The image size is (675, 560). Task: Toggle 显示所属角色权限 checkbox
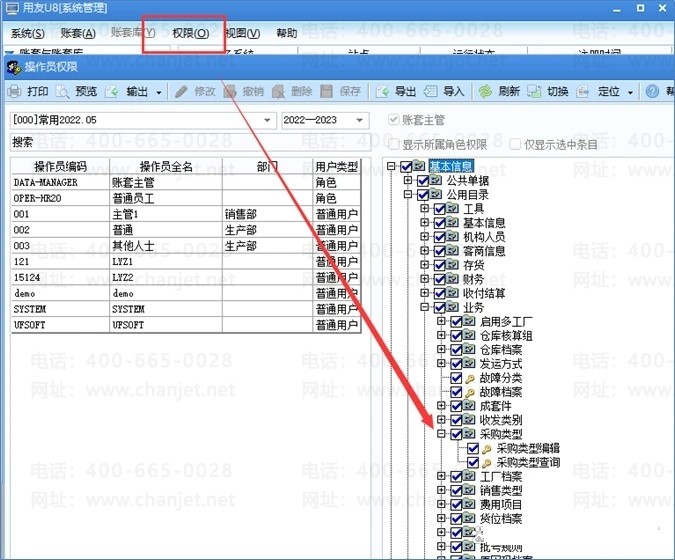pyautogui.click(x=393, y=144)
